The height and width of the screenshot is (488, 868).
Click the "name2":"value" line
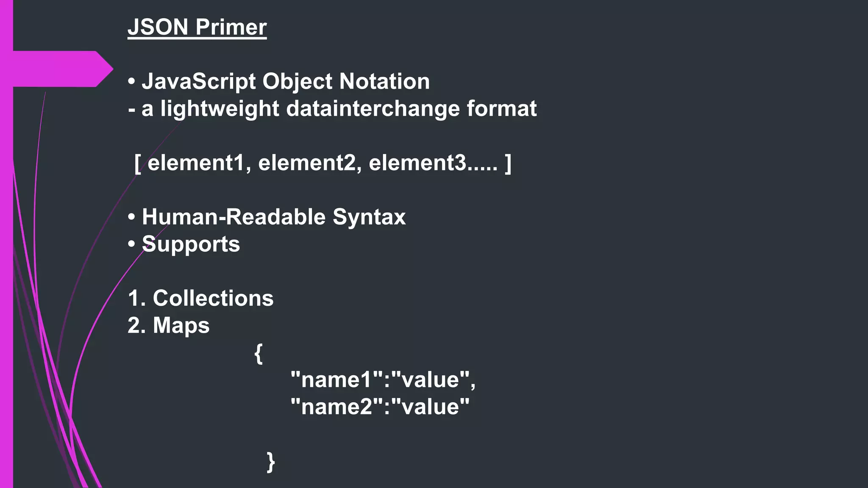tap(380, 407)
